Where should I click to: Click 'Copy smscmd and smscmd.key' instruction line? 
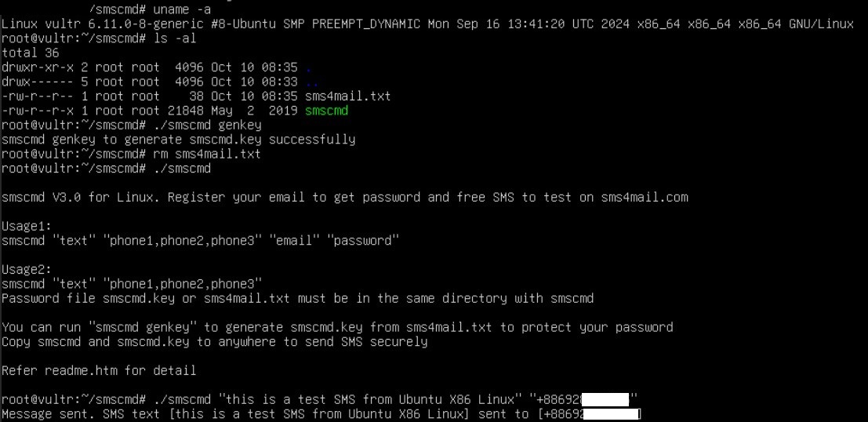click(x=215, y=341)
